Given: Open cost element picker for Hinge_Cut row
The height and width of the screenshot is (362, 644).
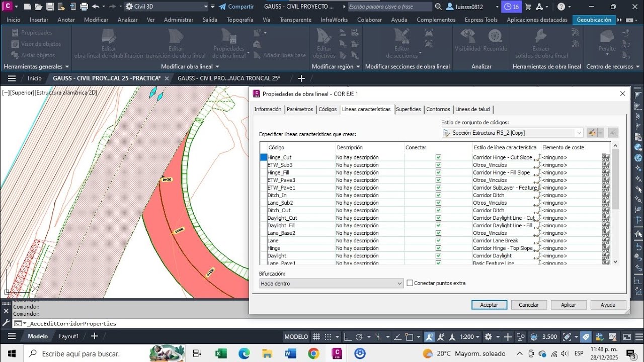Looking at the screenshot, I should coord(605,157).
